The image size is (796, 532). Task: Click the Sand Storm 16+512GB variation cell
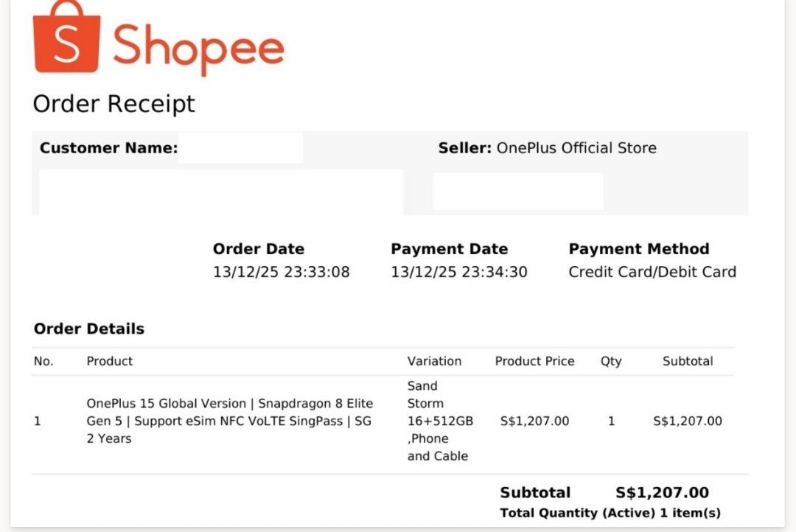(440, 421)
